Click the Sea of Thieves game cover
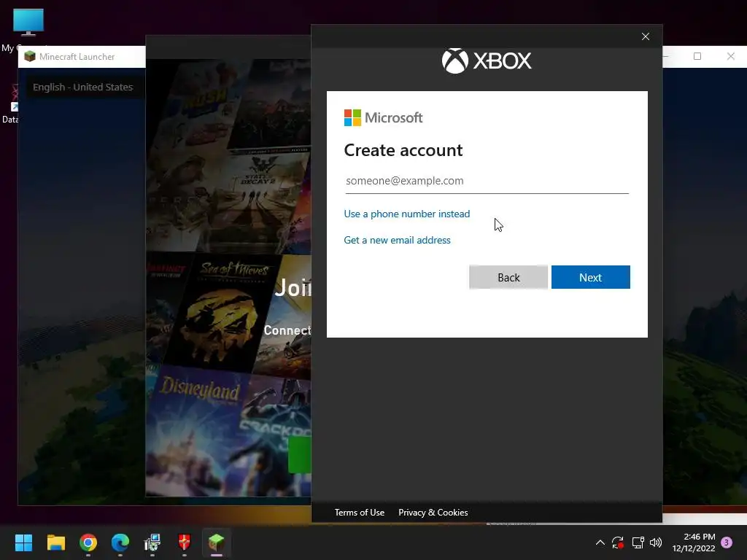 pos(223,312)
